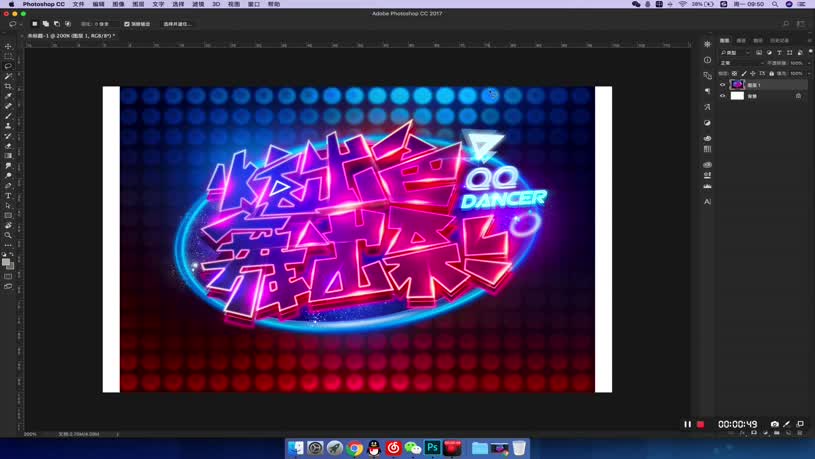815x459 pixels.
Task: Open the blending mode dropdown
Action: coord(742,63)
